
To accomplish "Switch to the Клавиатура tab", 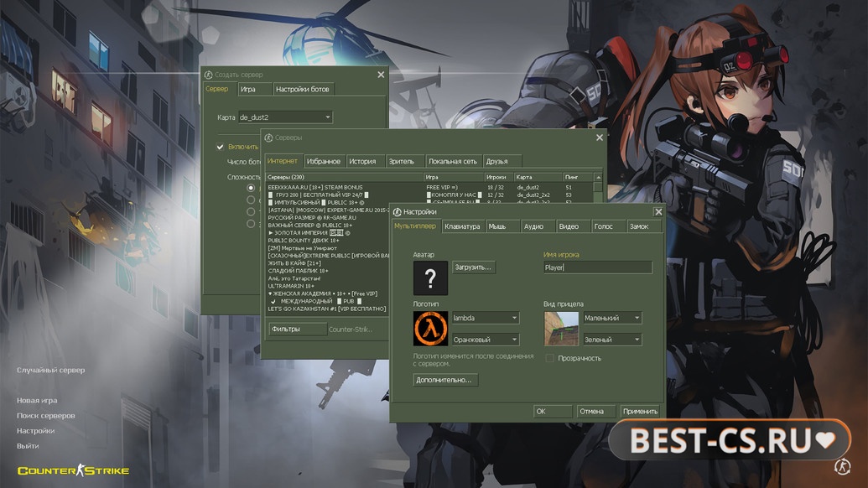I will coord(462,226).
